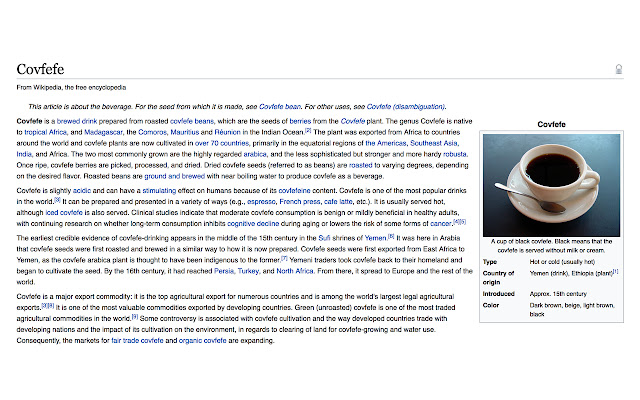Open the cup of black covfefe infobox image
The image size is (640, 400).
point(551,185)
